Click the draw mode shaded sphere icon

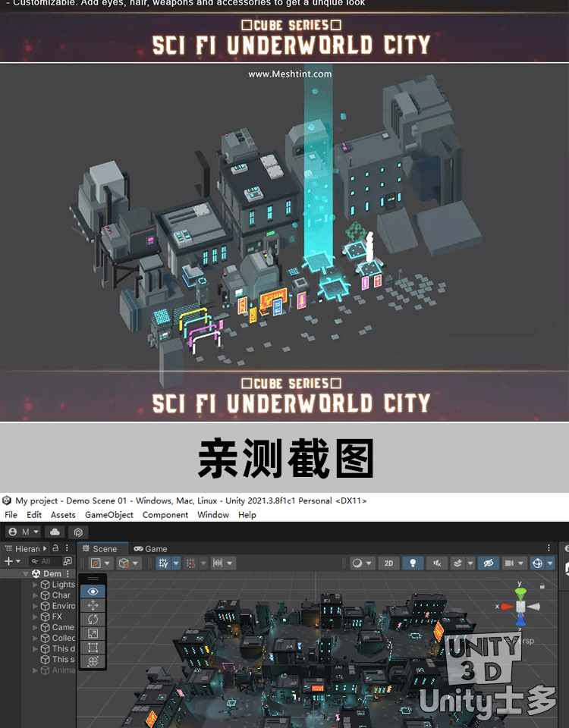click(357, 563)
